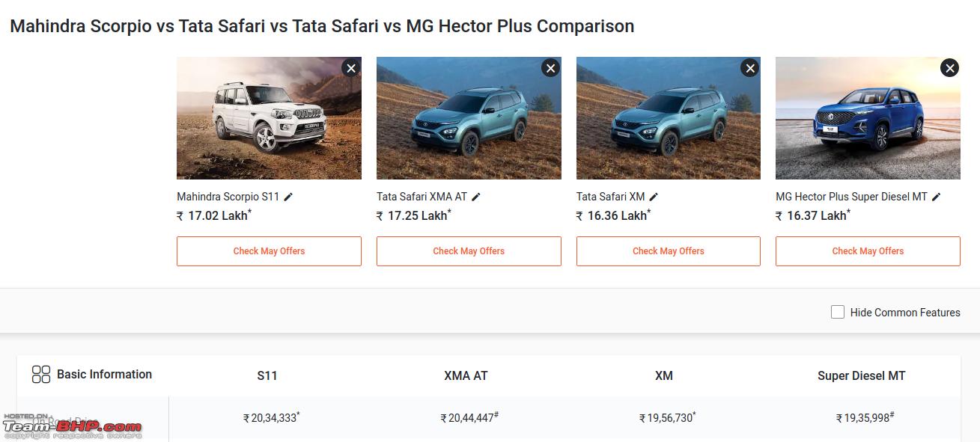This screenshot has height=442, width=980.
Task: Remove Mahindra Scorpio from comparison
Action: (350, 68)
